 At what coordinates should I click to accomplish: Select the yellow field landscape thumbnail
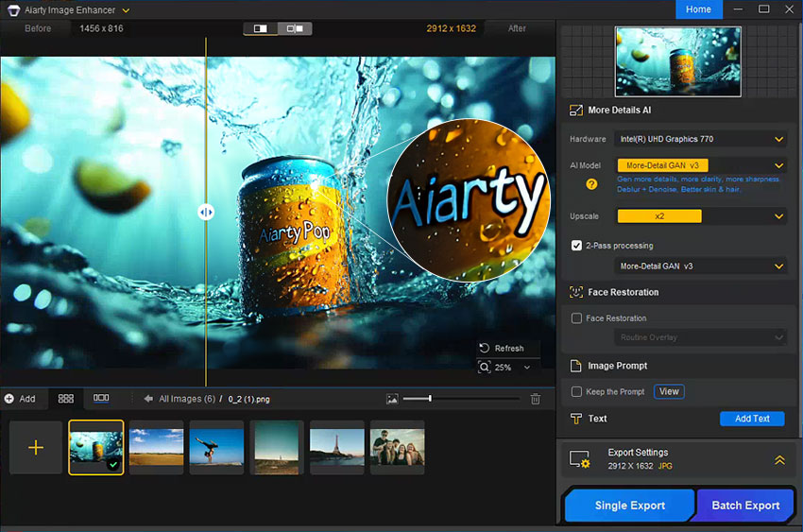156,448
